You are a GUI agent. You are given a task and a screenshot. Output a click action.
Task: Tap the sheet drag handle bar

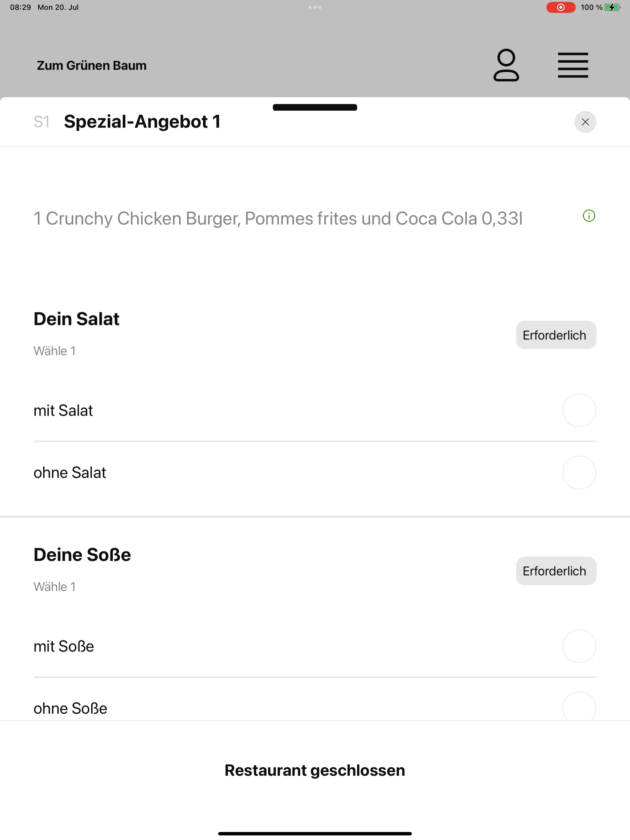[315, 107]
